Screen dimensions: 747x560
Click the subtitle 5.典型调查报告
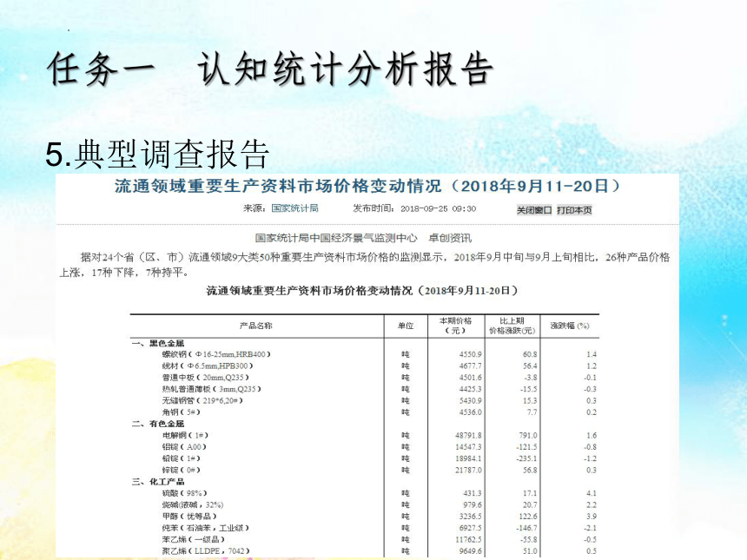158,155
